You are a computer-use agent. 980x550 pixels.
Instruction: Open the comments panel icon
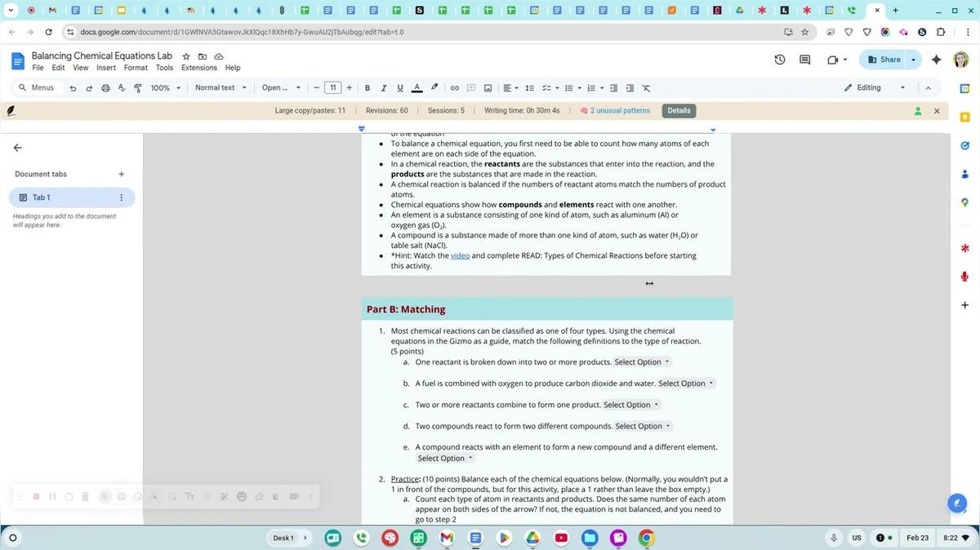click(804, 60)
